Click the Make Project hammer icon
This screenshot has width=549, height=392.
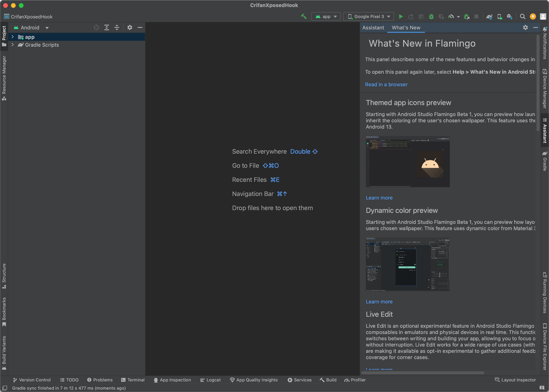304,16
